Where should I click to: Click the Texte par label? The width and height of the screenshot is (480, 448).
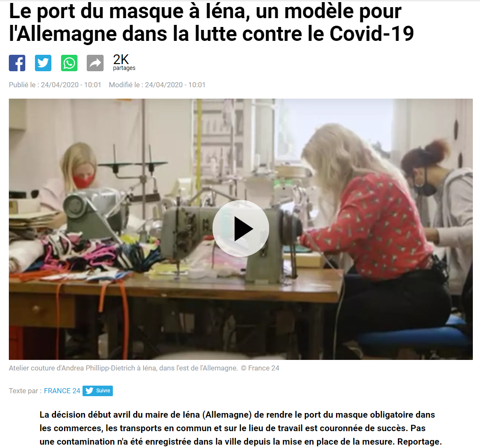(x=25, y=391)
